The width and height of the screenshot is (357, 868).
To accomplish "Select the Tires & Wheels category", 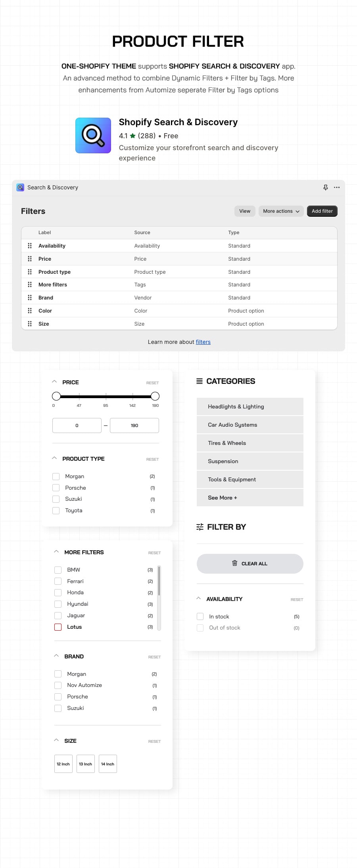I will coord(250,443).
